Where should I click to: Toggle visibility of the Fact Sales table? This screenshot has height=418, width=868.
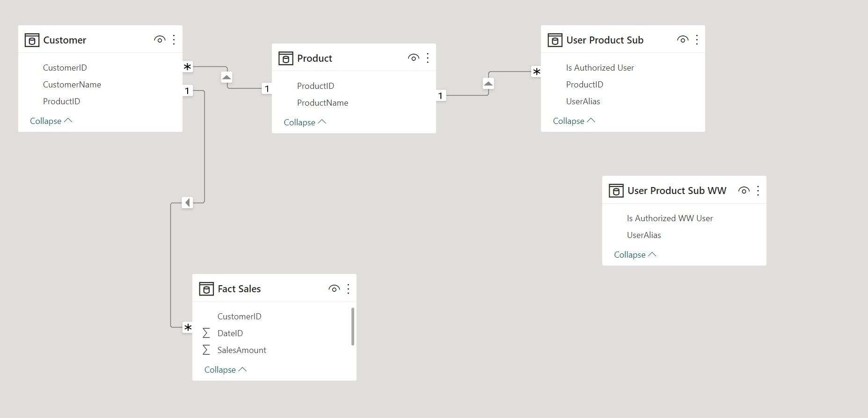point(334,288)
